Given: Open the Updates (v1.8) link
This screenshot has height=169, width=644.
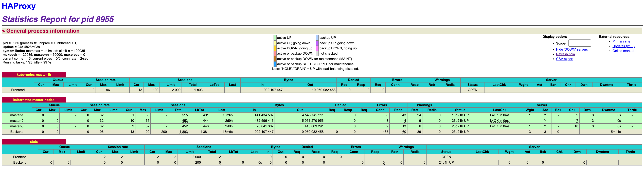Looking at the screenshot, I should (x=623, y=46).
